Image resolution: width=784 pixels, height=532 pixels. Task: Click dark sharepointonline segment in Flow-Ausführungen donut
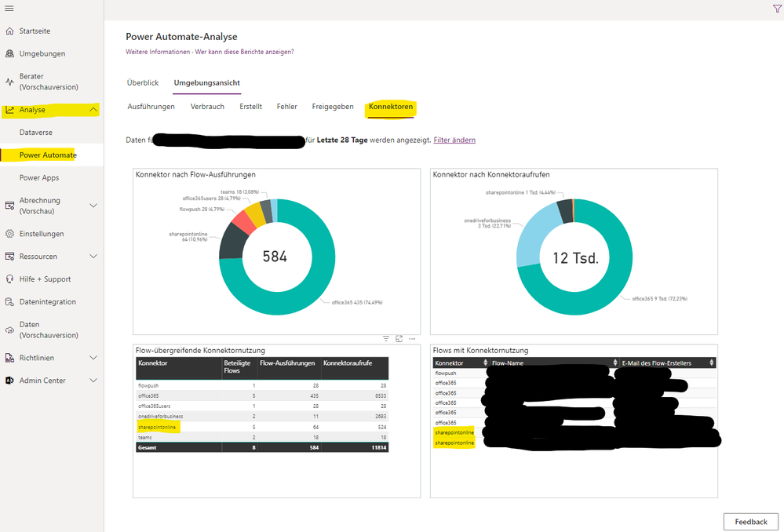(233, 241)
